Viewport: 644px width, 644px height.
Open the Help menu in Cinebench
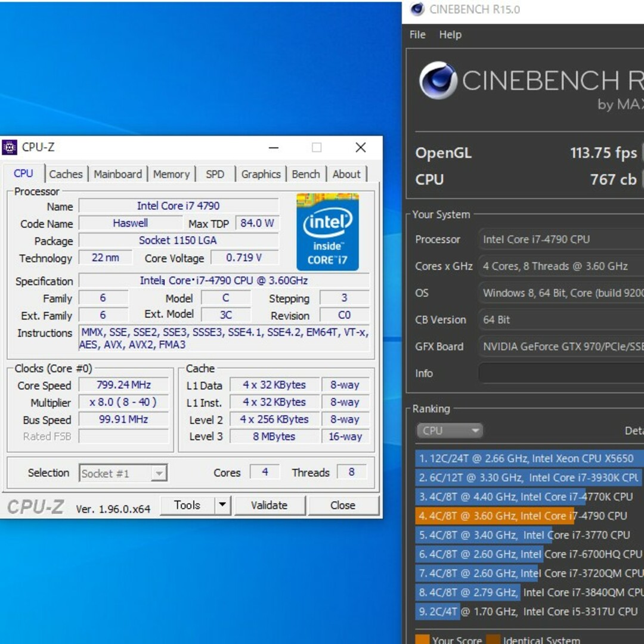click(450, 35)
